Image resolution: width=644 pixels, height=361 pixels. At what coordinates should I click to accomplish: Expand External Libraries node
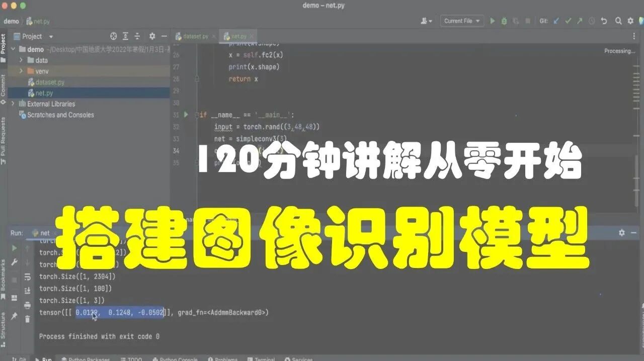[x=13, y=104]
